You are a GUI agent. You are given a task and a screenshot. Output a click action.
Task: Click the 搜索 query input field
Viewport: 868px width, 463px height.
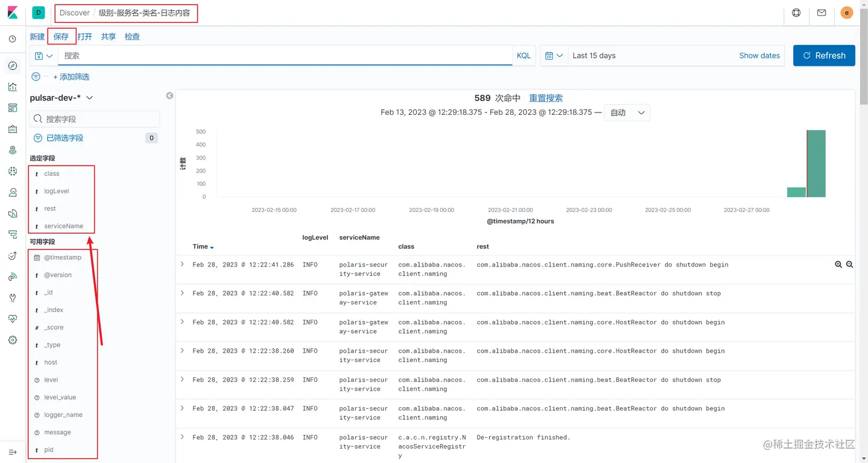pyautogui.click(x=285, y=56)
